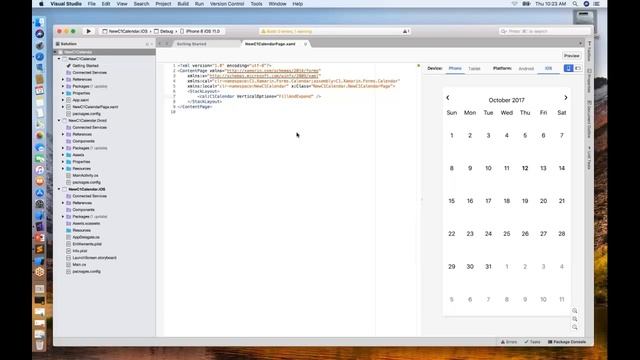The height and width of the screenshot is (360, 640).
Task: Expand Resources folder in Droid project
Action: pyautogui.click(x=63, y=169)
